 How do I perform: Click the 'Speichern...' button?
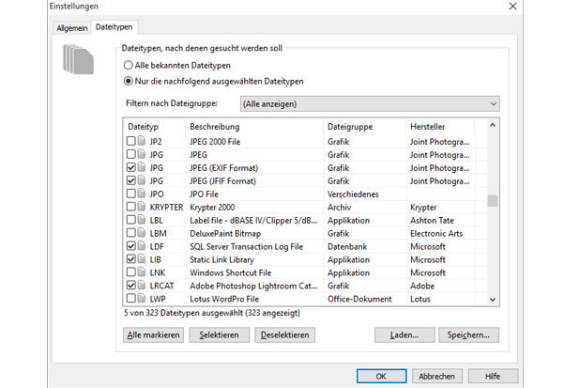point(469,335)
